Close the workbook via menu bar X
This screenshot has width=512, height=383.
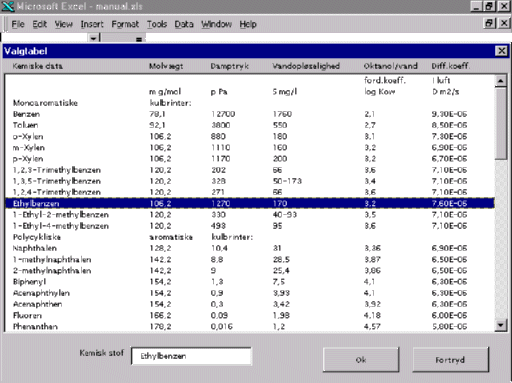[504, 23]
